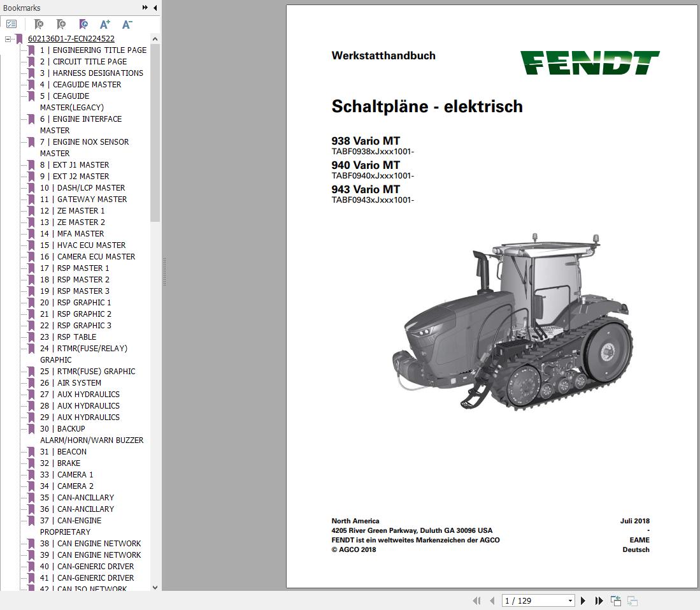The width and height of the screenshot is (700, 610).
Task: Open bookmark 9 | EXT J2 MASTER
Action: [75, 176]
